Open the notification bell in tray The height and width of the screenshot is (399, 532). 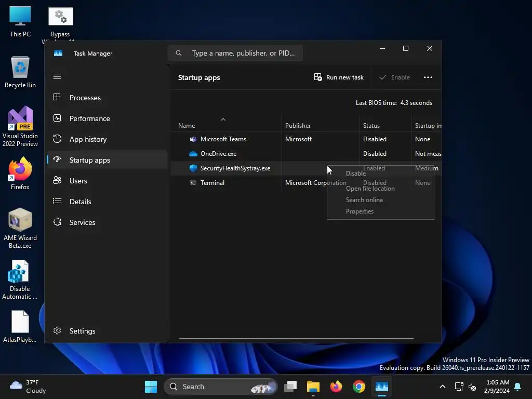pos(518,387)
